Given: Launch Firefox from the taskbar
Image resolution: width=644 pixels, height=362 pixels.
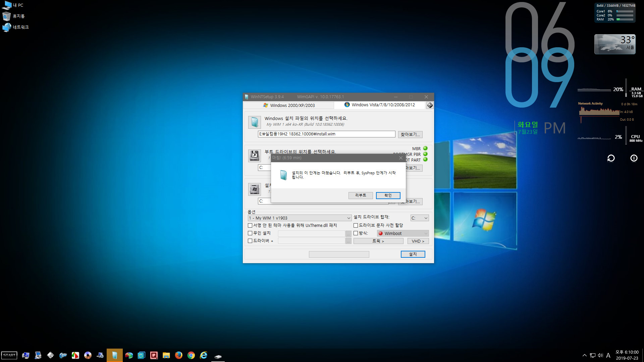Looking at the screenshot, I should (x=179, y=355).
